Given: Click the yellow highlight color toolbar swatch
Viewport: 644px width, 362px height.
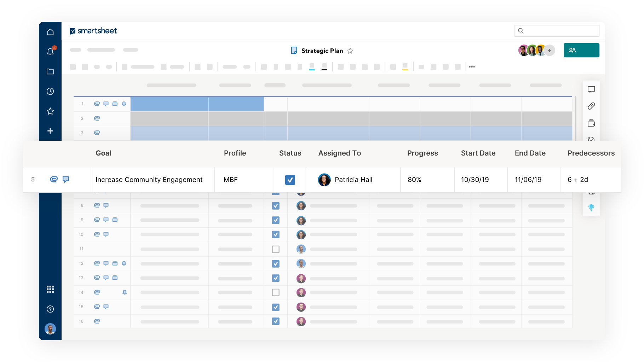Looking at the screenshot, I should [x=405, y=67].
